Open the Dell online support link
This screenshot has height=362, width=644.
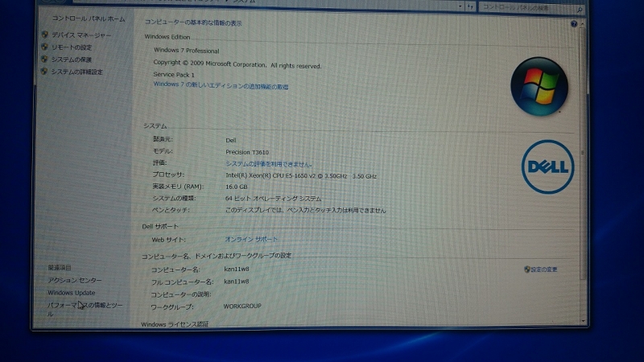251,240
